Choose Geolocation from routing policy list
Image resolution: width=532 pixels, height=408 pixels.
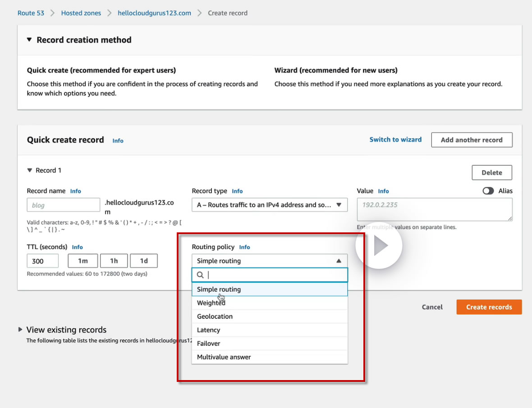coord(215,317)
